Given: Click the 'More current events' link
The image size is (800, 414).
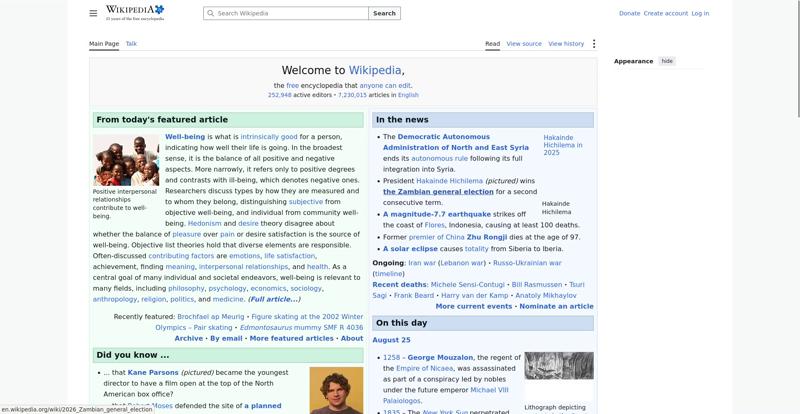Looking at the screenshot, I should coord(474,307).
